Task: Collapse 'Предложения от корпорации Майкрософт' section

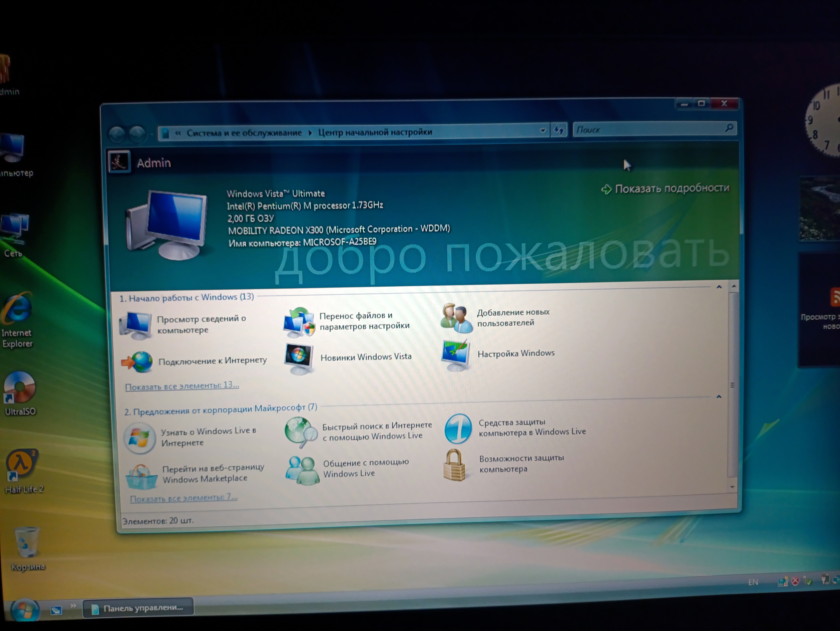Action: click(718, 397)
